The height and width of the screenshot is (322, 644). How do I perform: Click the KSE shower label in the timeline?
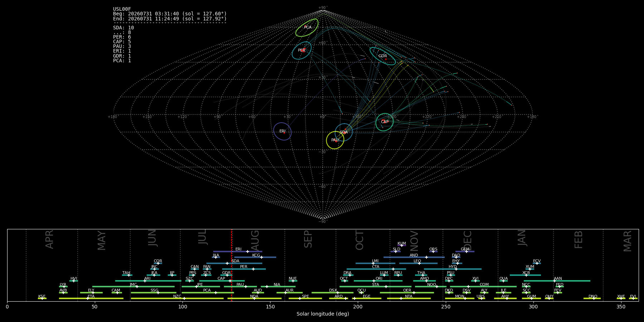[x=42, y=297]
